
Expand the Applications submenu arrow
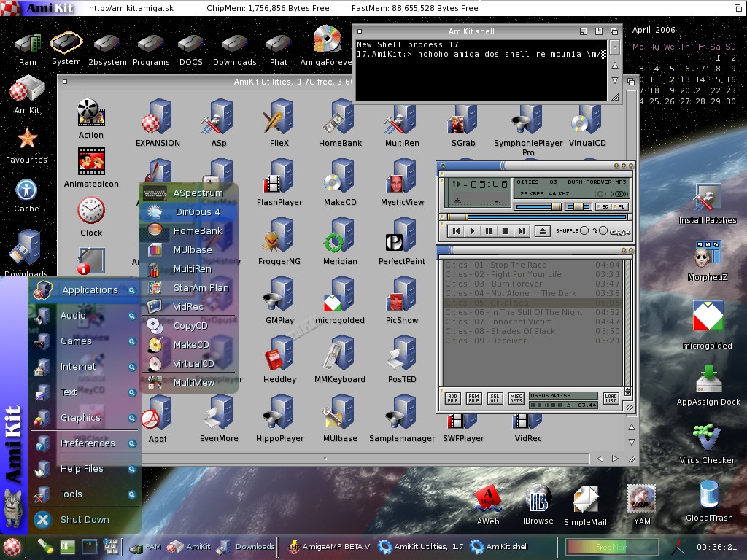click(131, 290)
